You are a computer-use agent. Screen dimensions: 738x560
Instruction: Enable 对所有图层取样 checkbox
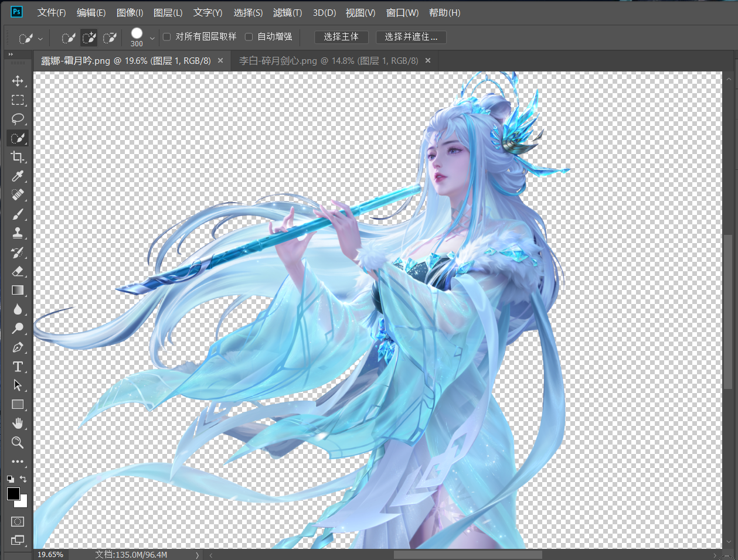pyautogui.click(x=166, y=37)
